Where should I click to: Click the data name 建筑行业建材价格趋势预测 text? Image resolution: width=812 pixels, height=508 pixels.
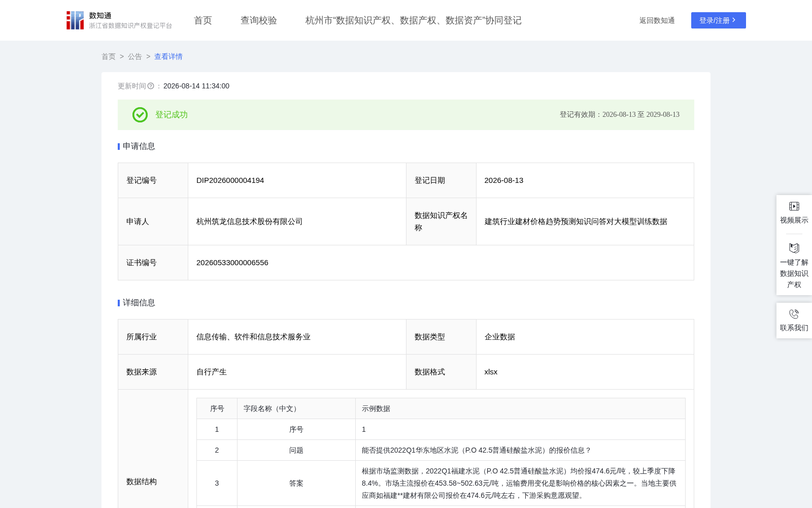pos(576,221)
